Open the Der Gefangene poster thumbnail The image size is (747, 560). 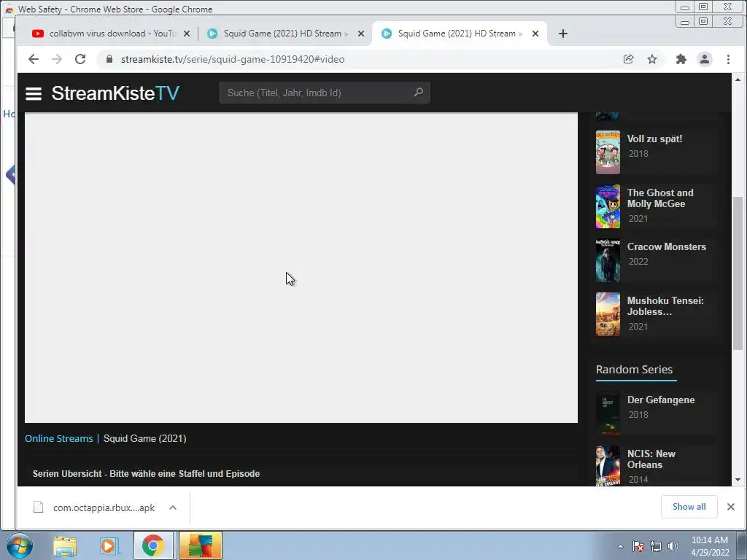point(608,413)
